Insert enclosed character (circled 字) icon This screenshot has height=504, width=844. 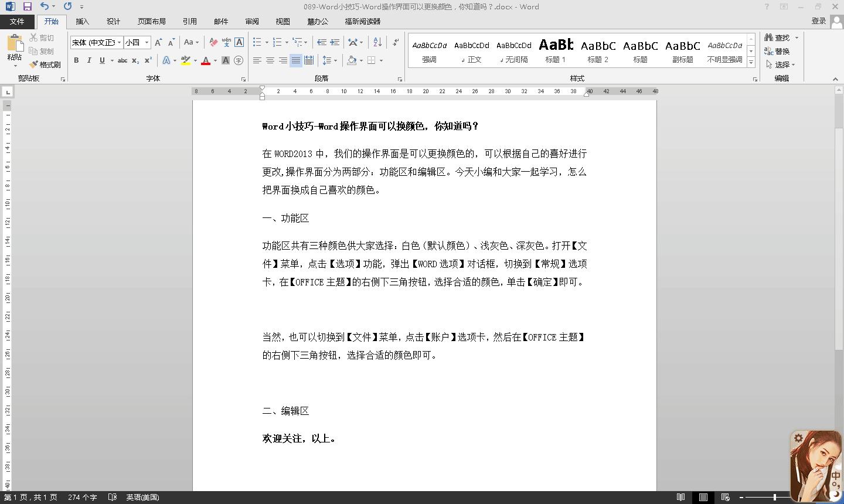(x=239, y=60)
